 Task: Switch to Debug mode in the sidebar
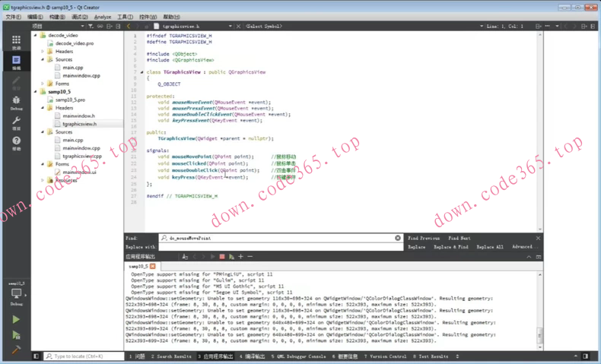click(x=16, y=102)
